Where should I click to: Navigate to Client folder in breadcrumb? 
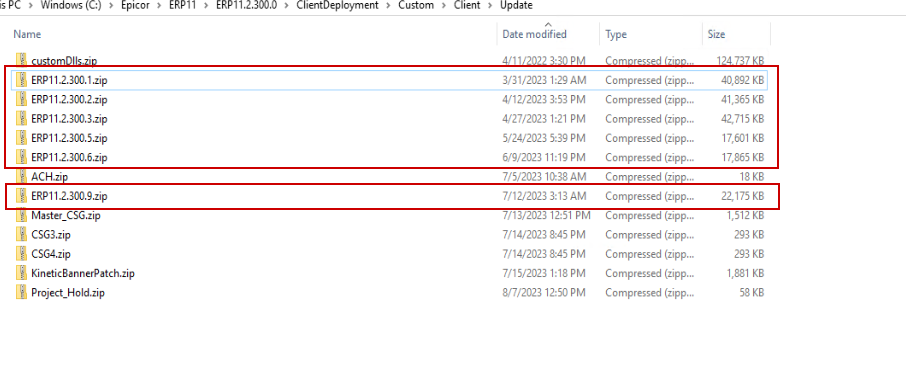[466, 5]
